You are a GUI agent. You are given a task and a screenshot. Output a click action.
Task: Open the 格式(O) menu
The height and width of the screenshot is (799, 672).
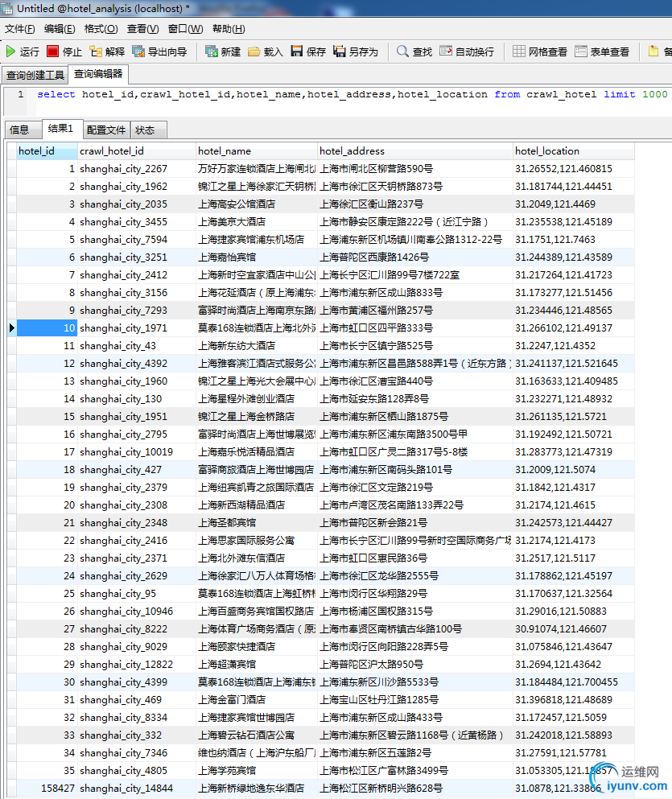coord(101,29)
